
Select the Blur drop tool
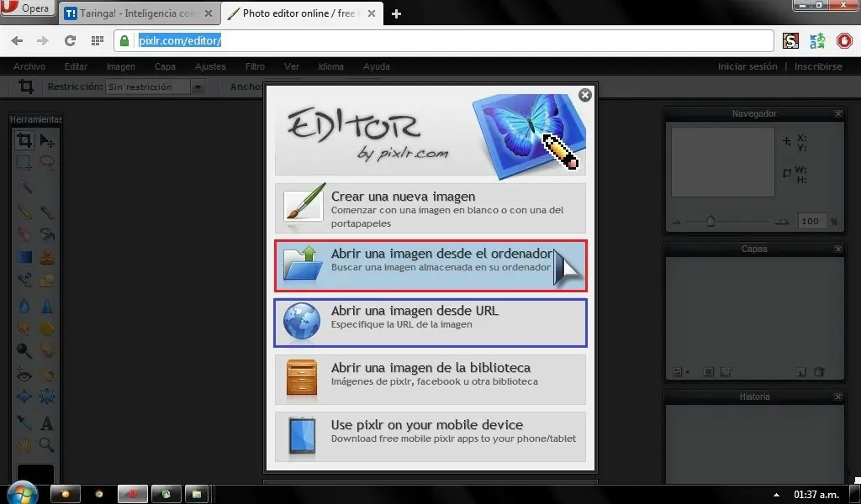(x=24, y=306)
